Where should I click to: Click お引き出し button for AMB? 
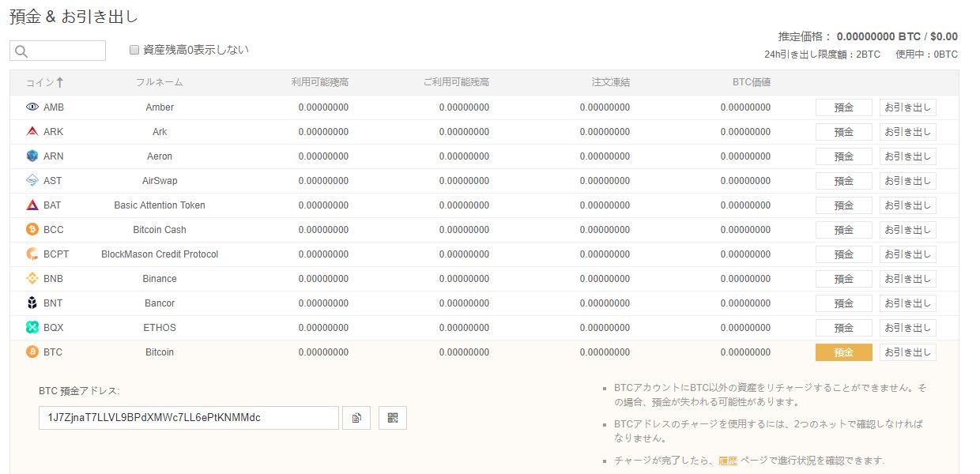tap(908, 107)
